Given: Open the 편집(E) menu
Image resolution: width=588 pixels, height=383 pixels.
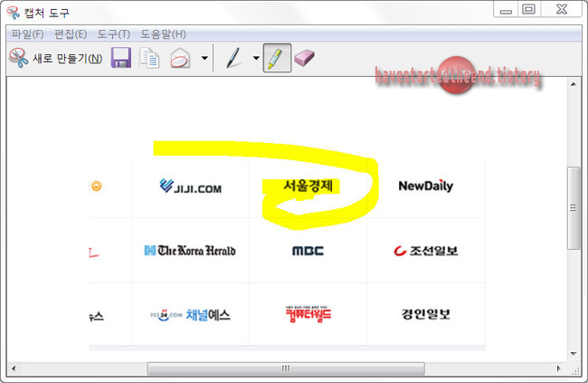Looking at the screenshot, I should (x=71, y=34).
